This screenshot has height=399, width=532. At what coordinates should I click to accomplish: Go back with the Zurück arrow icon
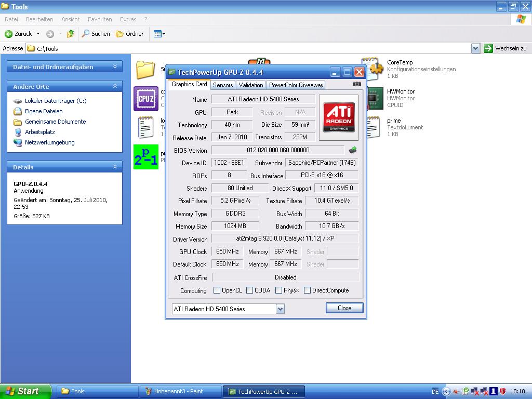click(8, 34)
